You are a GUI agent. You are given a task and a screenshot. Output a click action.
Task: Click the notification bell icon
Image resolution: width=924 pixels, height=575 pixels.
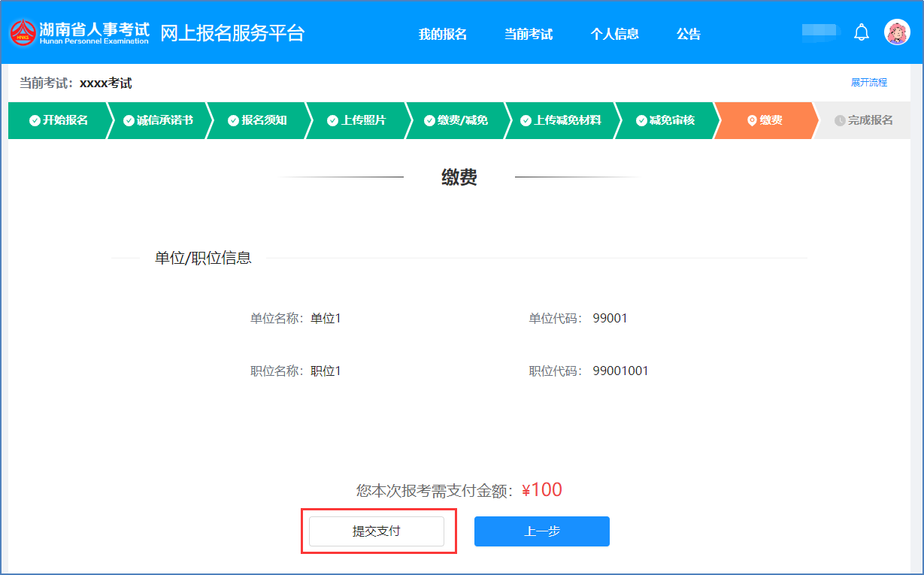(x=862, y=33)
